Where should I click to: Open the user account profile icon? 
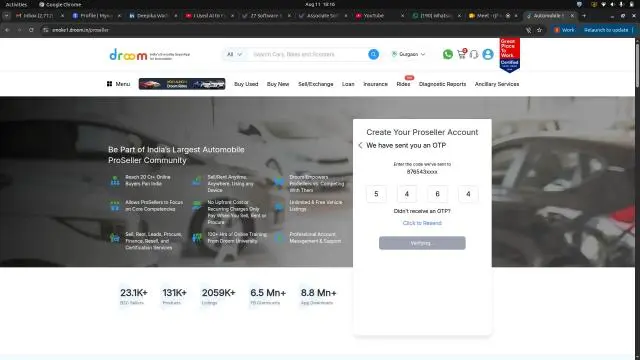(x=488, y=54)
